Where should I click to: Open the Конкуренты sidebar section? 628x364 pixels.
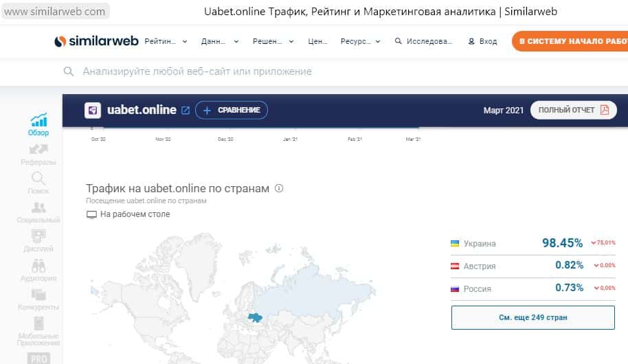click(38, 299)
